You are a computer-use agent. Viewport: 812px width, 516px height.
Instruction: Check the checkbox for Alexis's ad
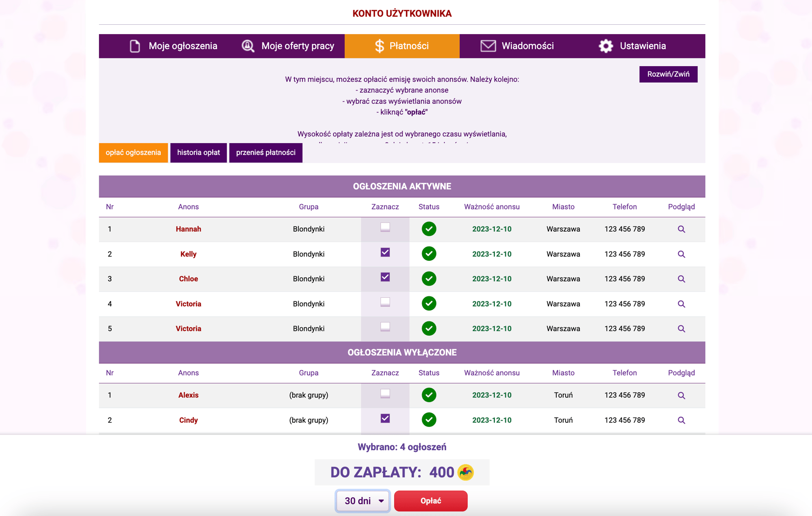[385, 393]
